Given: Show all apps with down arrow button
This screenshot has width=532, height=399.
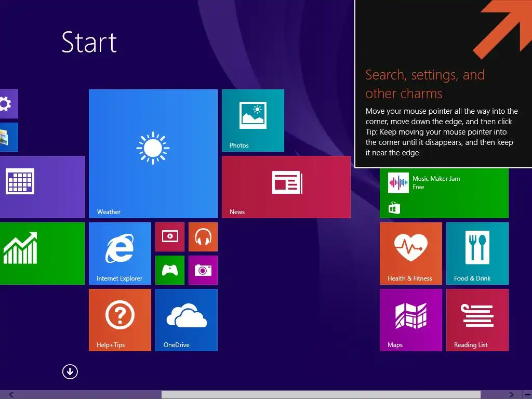Looking at the screenshot, I should 70,371.
